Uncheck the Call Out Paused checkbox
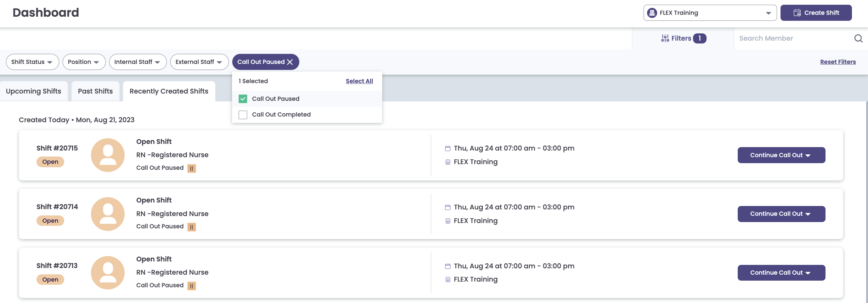The image size is (868, 303). 243,99
